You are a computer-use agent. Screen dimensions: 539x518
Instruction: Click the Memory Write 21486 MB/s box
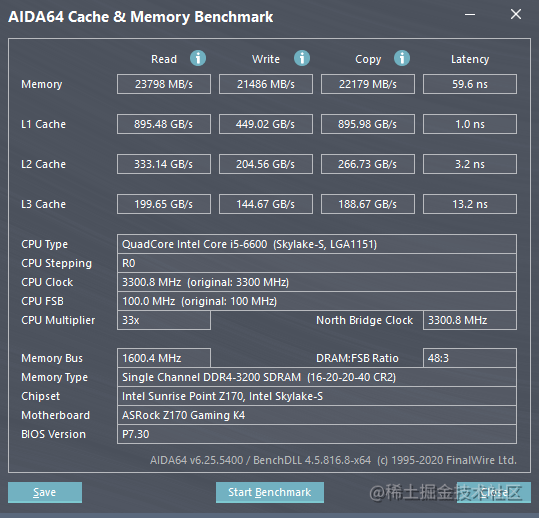(x=266, y=84)
